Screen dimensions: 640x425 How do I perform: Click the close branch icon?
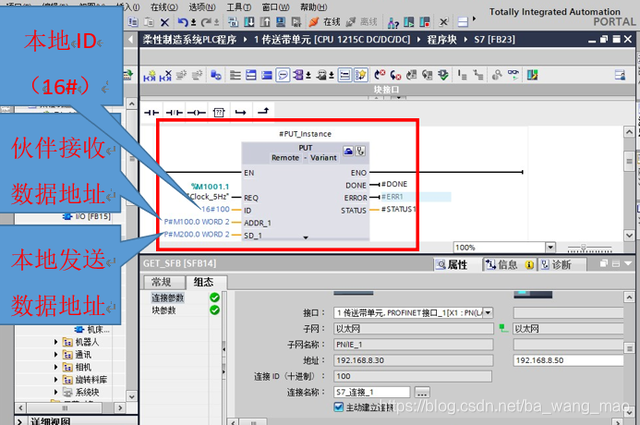pyautogui.click(x=263, y=111)
